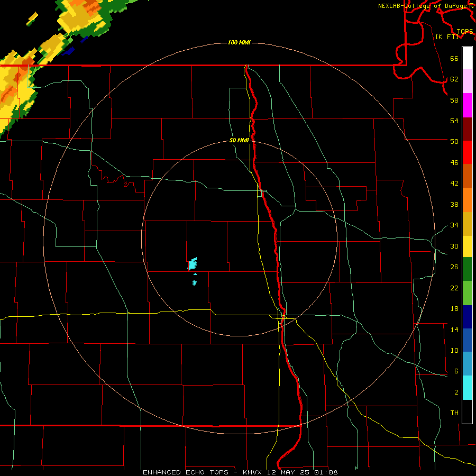Click the '10' legend value
Image resolution: width=476 pixels, height=476 pixels.
point(454,351)
